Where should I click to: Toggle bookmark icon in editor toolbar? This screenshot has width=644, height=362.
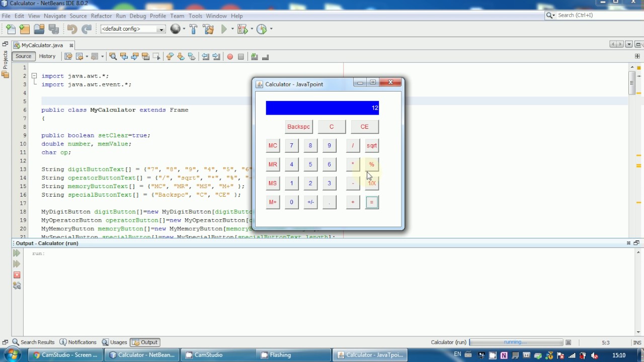coord(192,56)
